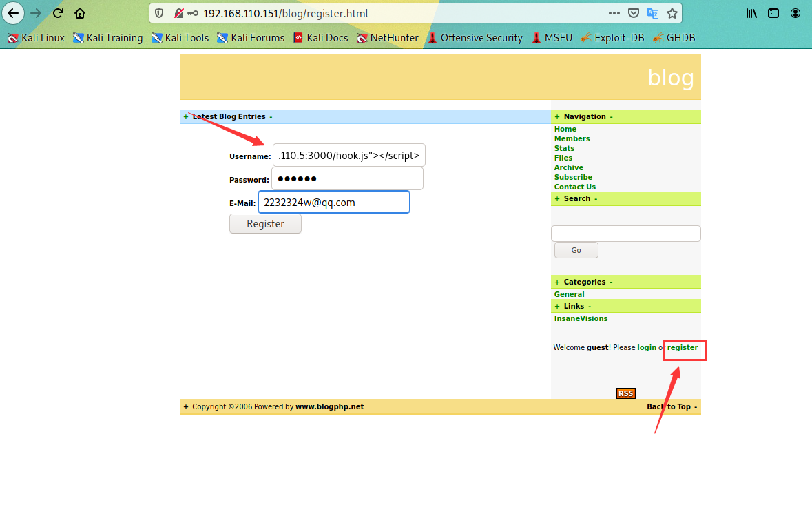Viewport: 812px width, 505px height.
Task: Focus the Password input field
Action: pos(348,178)
